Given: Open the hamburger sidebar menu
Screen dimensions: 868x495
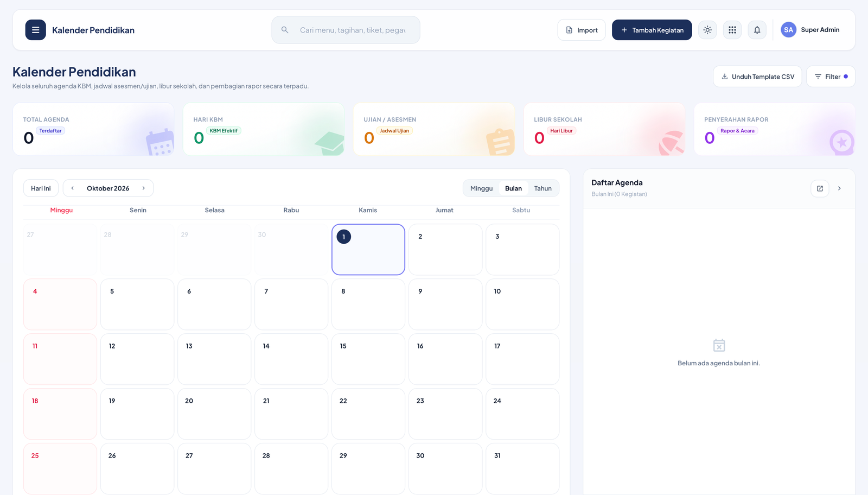Looking at the screenshot, I should [x=35, y=30].
